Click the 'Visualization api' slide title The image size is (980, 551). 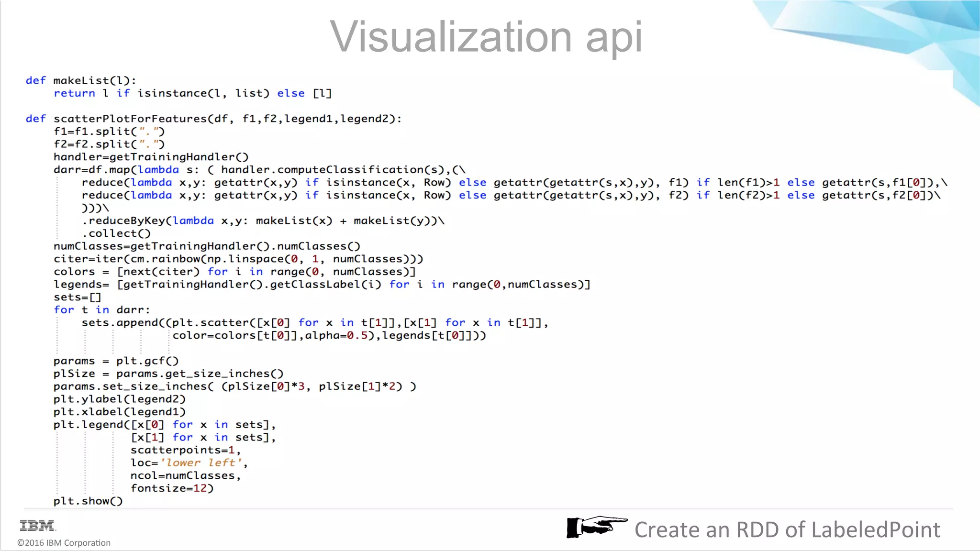pos(486,36)
